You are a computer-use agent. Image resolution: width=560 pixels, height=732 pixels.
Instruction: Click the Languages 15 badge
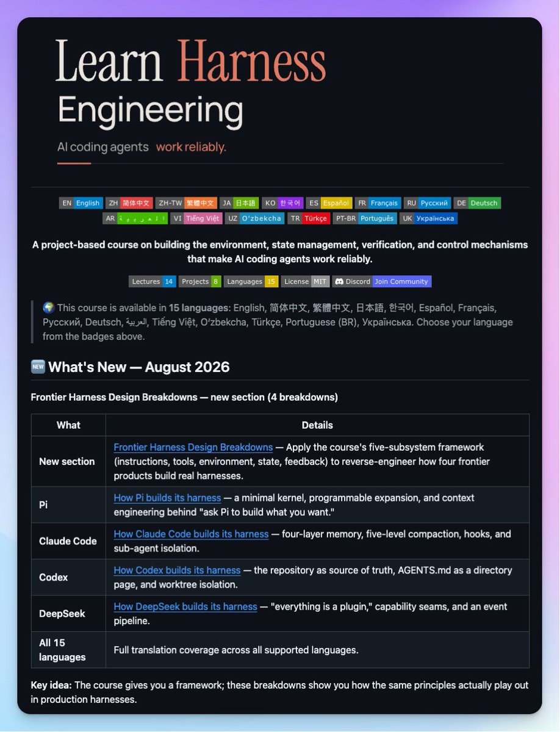click(251, 281)
